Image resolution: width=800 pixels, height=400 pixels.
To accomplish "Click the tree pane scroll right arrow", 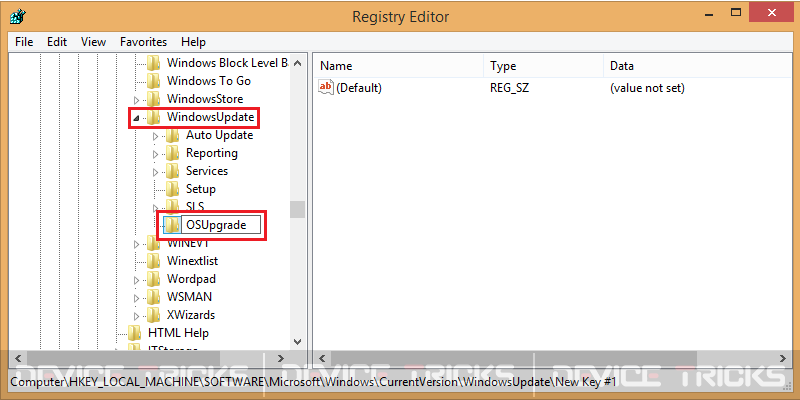I will click(280, 358).
